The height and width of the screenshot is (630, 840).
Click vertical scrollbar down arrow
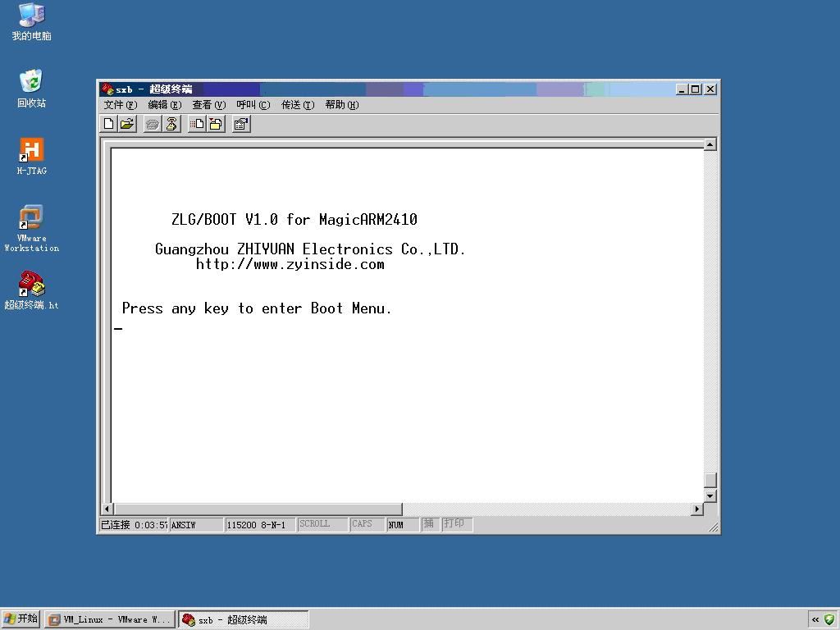click(x=710, y=496)
